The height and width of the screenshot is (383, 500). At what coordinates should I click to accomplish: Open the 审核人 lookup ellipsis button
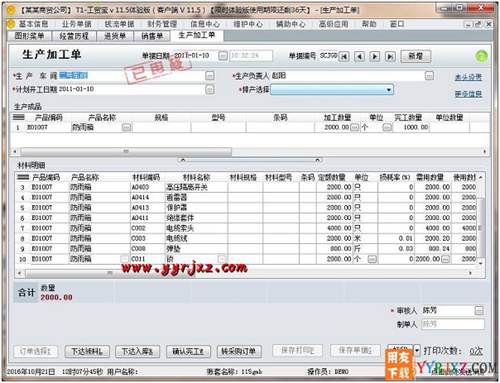479,311
